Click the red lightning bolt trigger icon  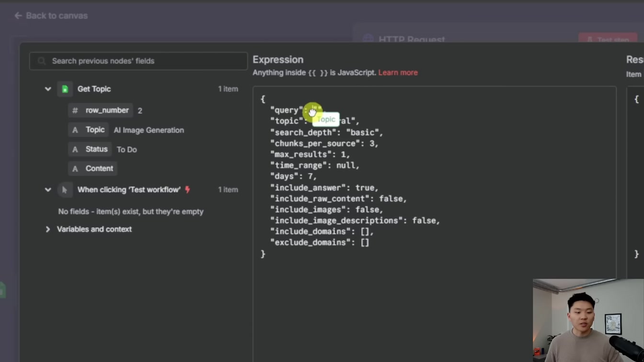pos(187,190)
